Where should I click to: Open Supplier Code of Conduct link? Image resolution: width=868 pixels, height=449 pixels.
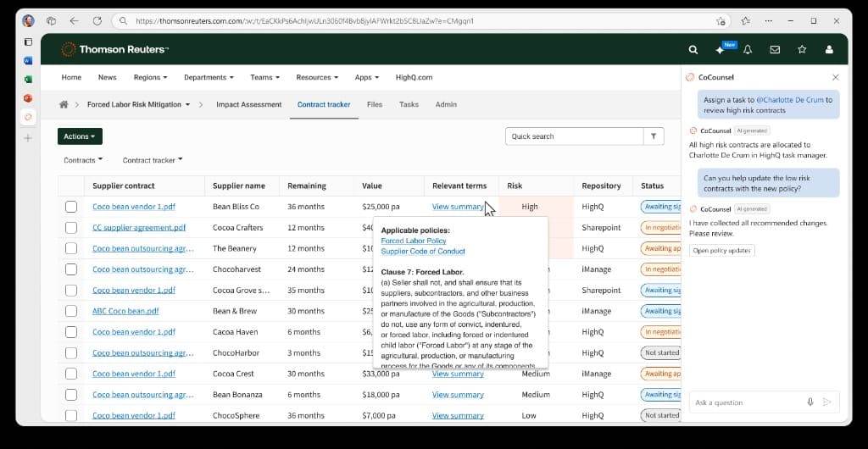[423, 252]
